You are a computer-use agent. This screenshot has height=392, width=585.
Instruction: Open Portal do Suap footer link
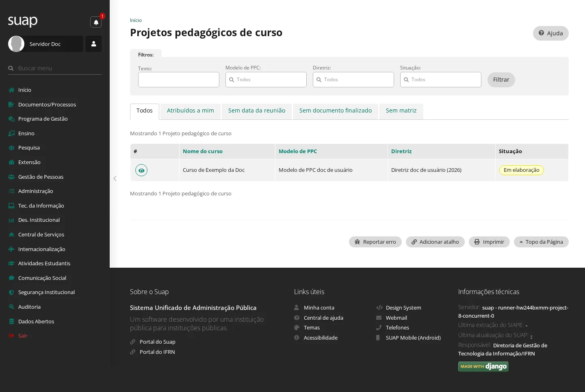(x=158, y=342)
